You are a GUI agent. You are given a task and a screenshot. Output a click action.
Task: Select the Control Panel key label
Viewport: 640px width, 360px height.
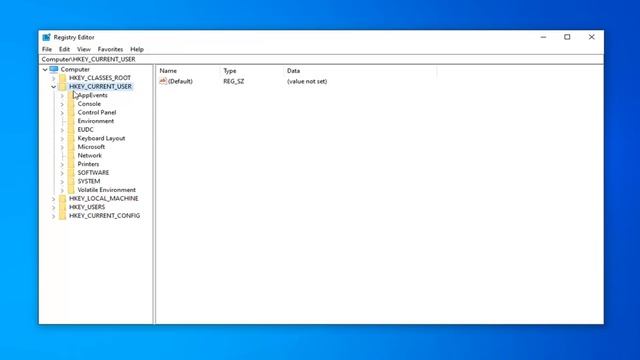(97, 112)
